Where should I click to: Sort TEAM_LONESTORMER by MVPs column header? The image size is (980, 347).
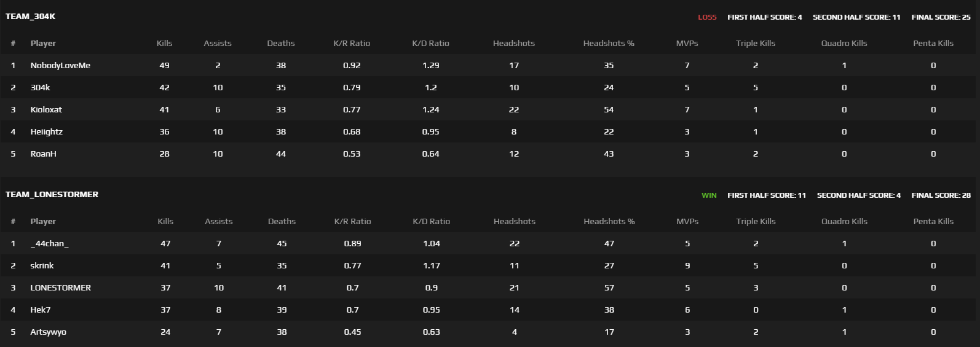coord(687,222)
